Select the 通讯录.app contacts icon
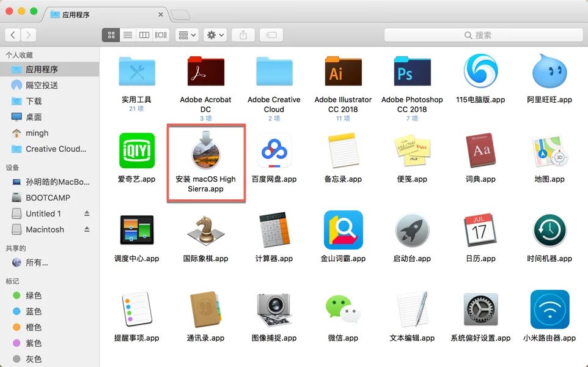588x367 pixels. pos(205,310)
